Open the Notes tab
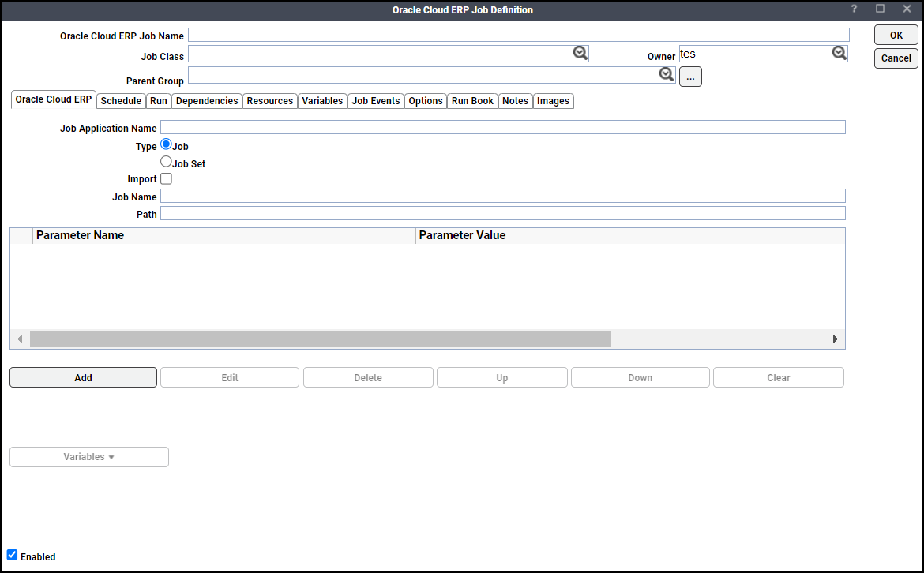 coord(515,101)
